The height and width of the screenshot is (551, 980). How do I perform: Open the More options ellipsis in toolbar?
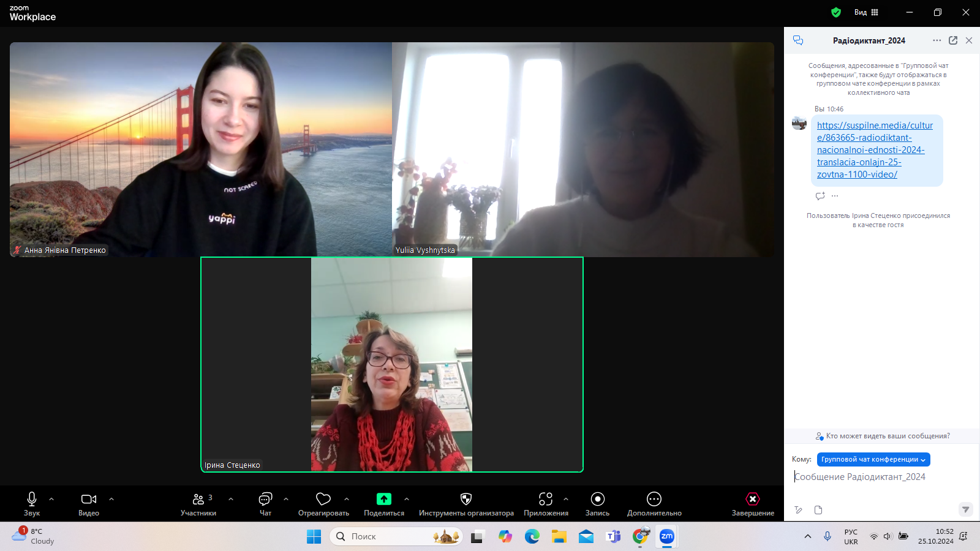point(654,500)
